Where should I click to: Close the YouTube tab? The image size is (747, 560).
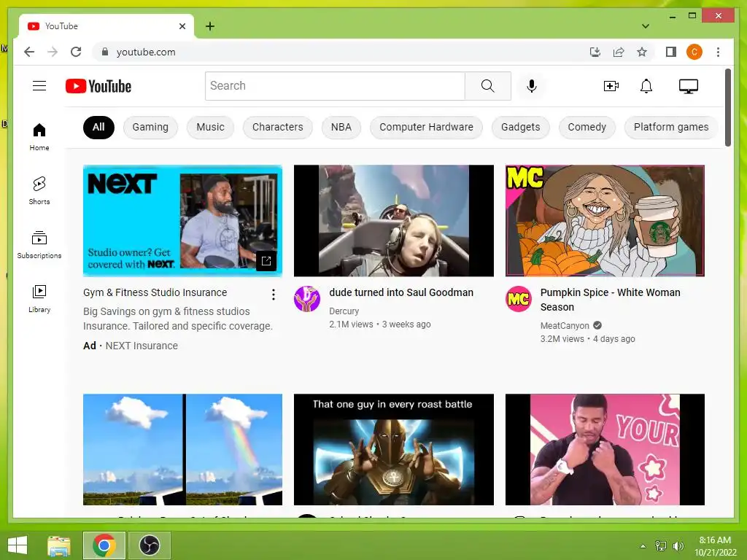182,26
